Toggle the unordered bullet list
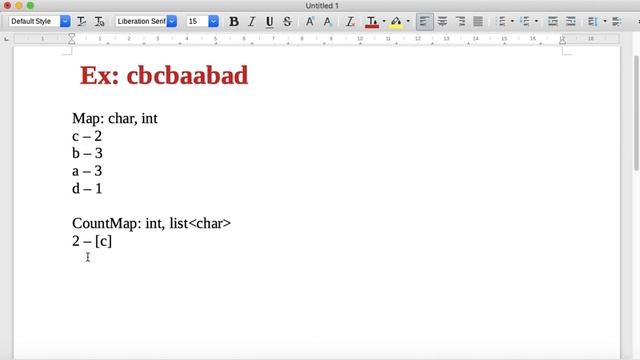 501,21
